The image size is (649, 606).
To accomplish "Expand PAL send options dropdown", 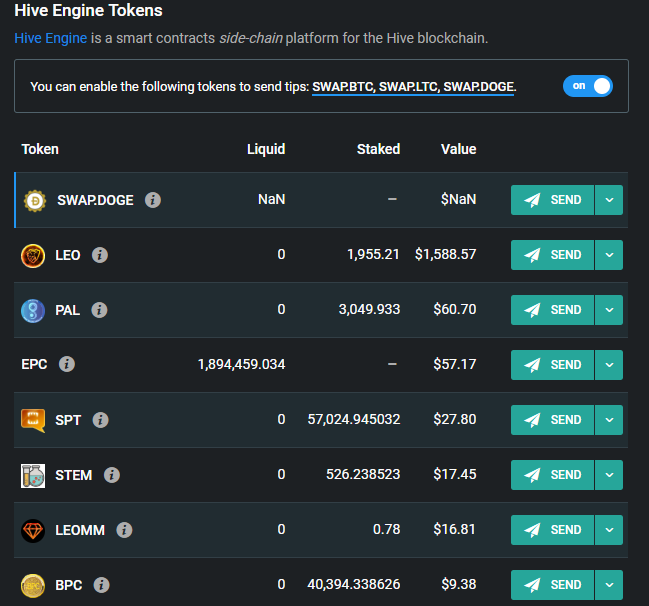I will pyautogui.click(x=609, y=310).
